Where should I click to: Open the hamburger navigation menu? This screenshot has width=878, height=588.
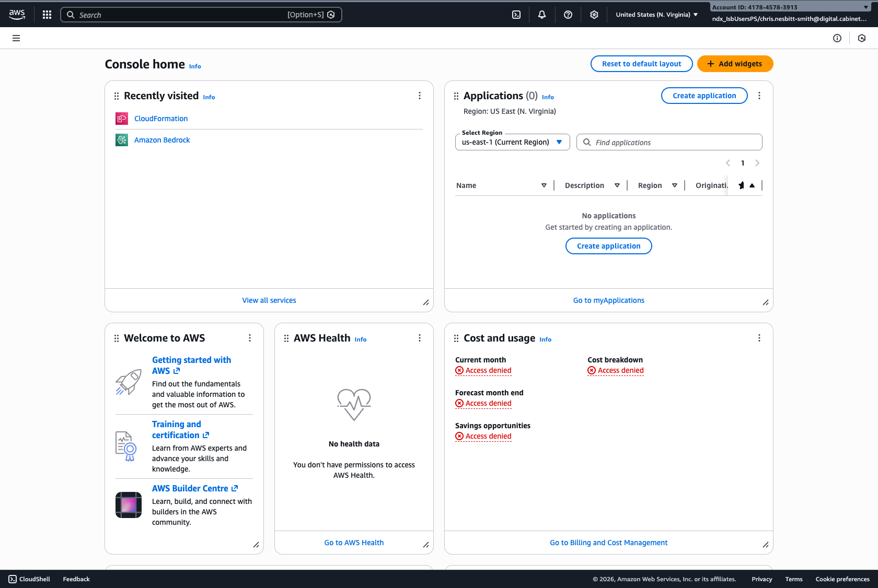point(16,38)
